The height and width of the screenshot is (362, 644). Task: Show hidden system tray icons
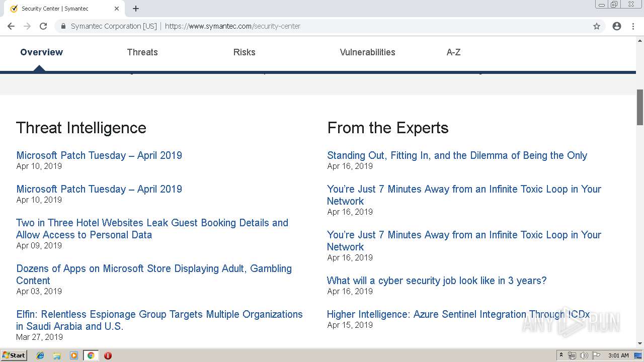(x=561, y=355)
